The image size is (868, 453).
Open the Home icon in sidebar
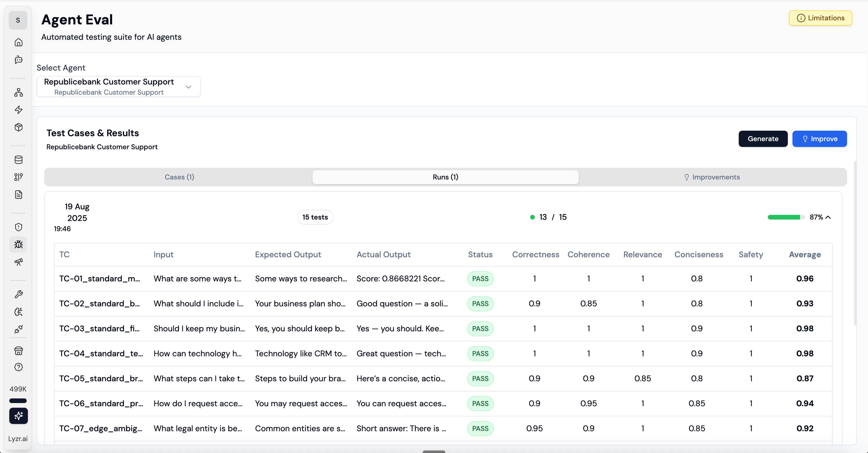(19, 42)
